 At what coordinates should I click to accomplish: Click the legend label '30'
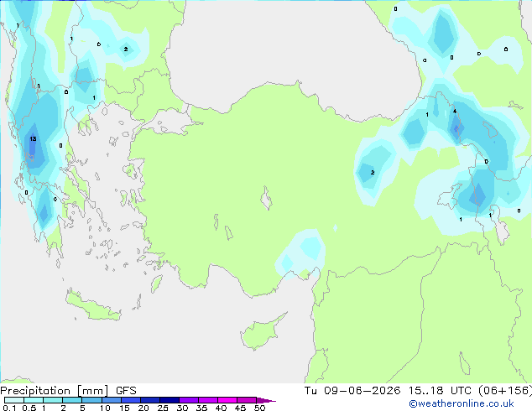pos(182,408)
